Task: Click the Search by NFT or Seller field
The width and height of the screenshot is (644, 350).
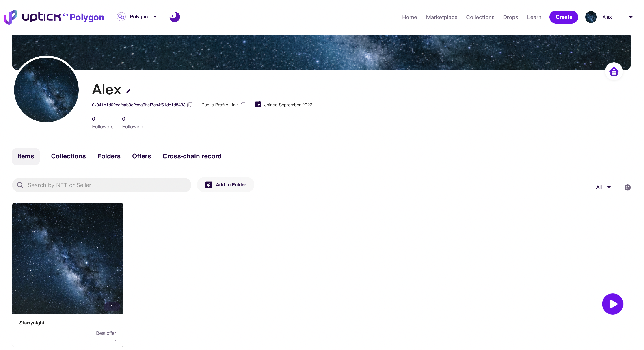Action: pos(108,185)
